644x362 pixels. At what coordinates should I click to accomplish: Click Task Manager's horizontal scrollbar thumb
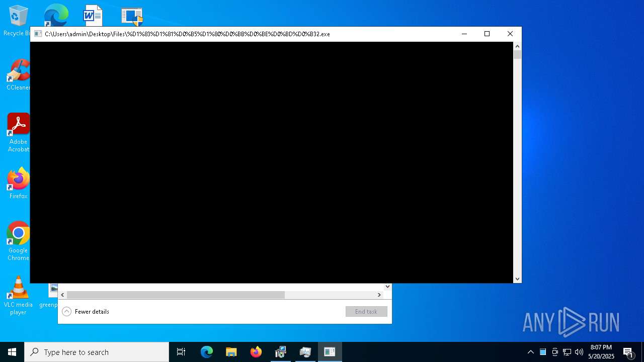(x=176, y=295)
